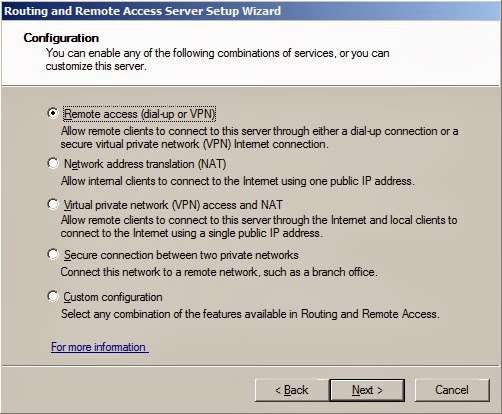Click 'Secure connection between two private networks' label
This screenshot has height=414, width=502.
(x=181, y=255)
